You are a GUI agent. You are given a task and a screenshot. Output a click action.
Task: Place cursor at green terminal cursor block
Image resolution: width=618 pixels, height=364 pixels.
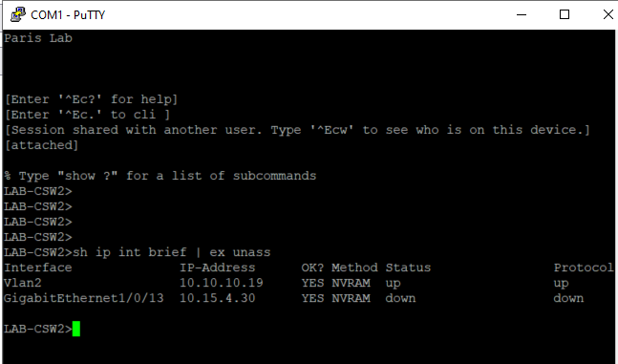tap(76, 329)
